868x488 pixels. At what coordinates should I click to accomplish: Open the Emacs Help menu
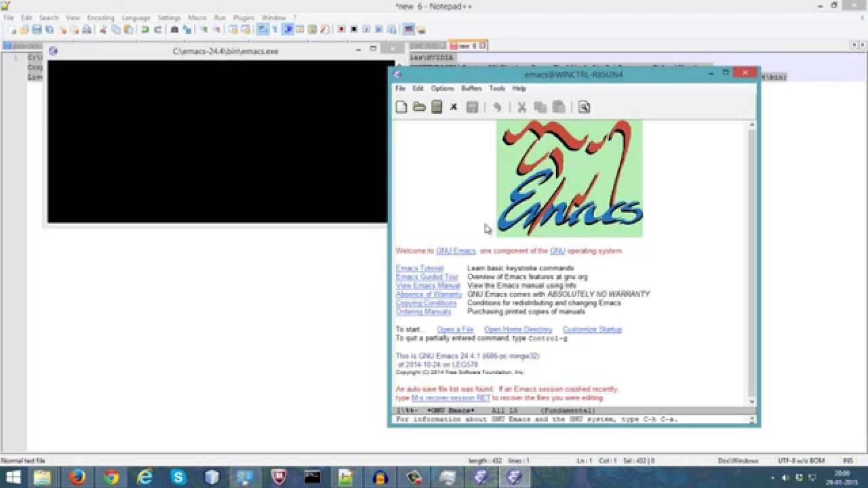point(519,89)
